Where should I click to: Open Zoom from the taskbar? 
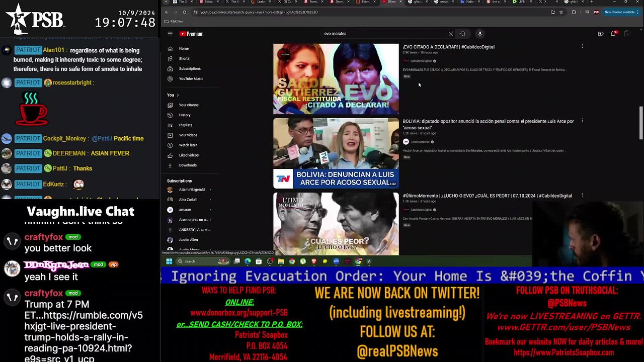point(336,261)
